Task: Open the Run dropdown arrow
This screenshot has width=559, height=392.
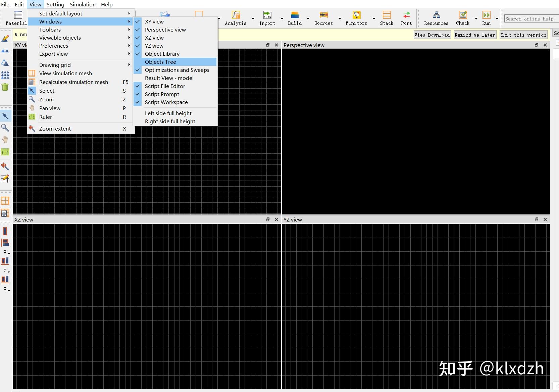Action: coord(497,18)
